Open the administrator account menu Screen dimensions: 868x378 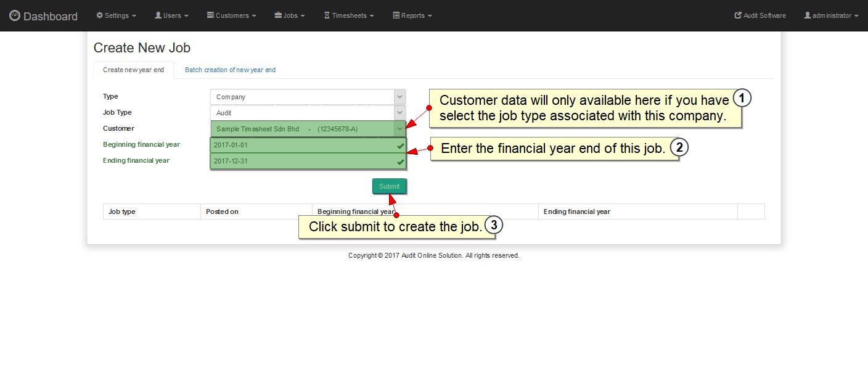point(831,15)
